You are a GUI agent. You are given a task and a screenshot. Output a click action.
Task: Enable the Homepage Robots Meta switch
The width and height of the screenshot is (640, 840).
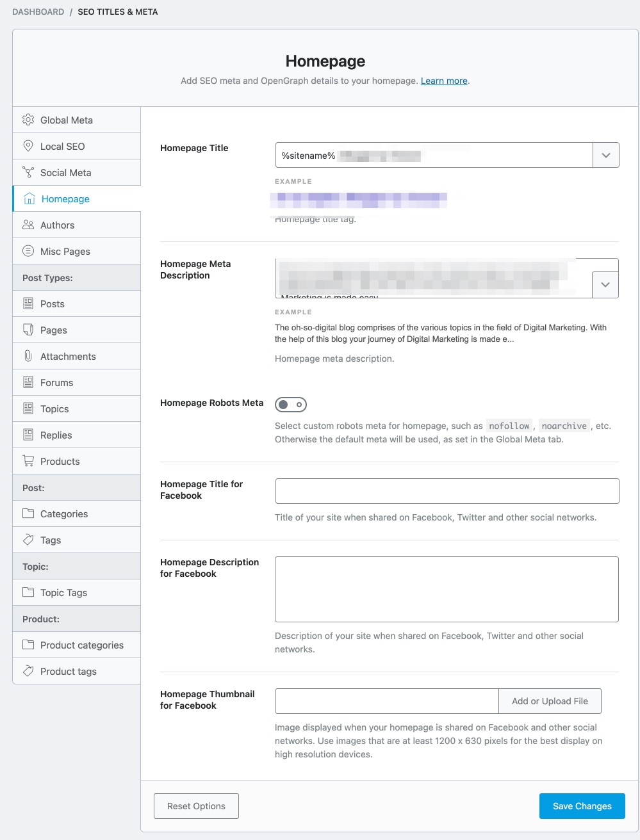(x=290, y=404)
